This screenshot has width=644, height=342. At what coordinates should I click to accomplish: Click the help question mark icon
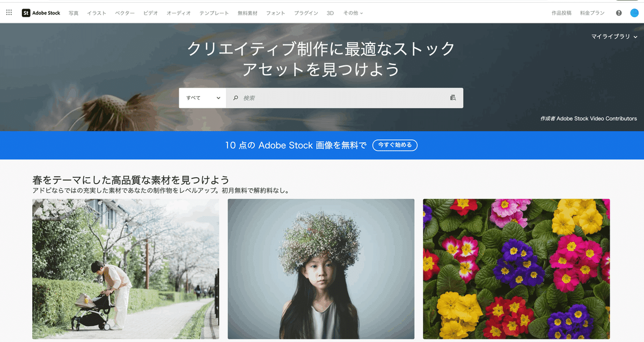[x=618, y=12]
